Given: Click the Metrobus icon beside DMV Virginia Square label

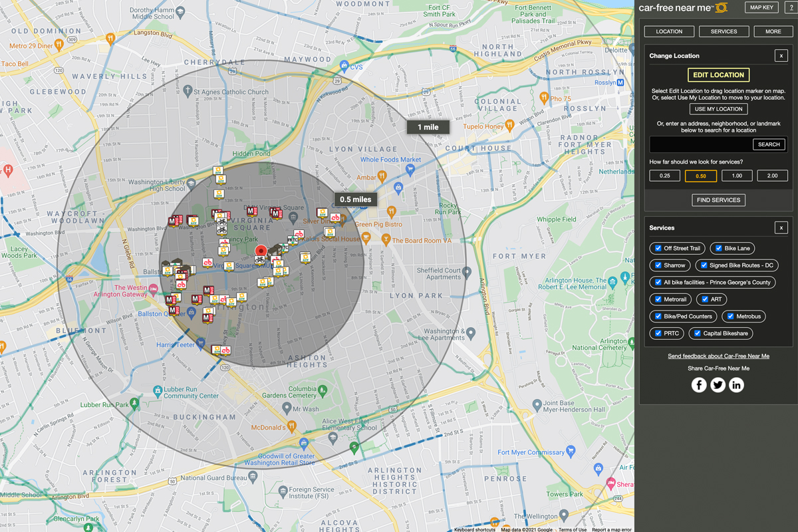Looking at the screenshot, I should (252, 210).
